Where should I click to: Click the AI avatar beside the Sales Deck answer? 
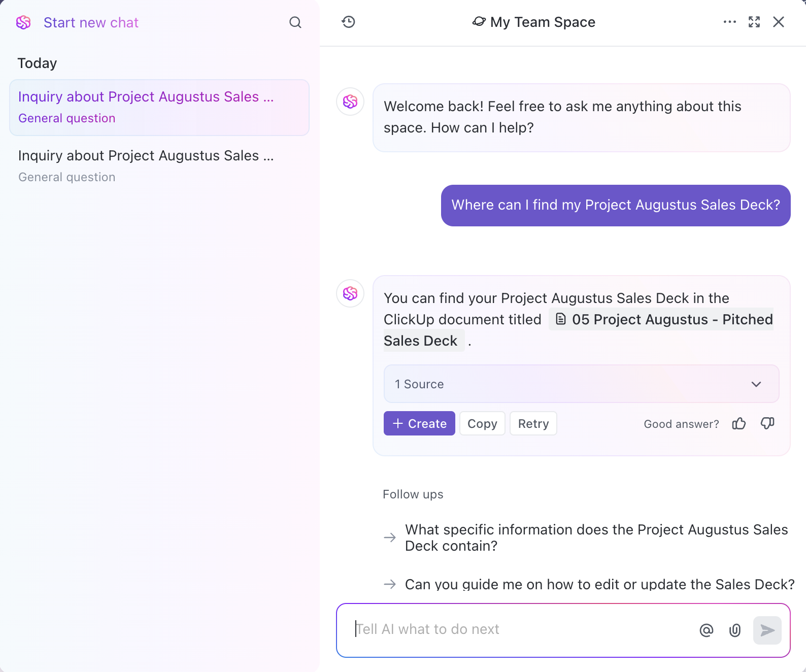tap(350, 293)
